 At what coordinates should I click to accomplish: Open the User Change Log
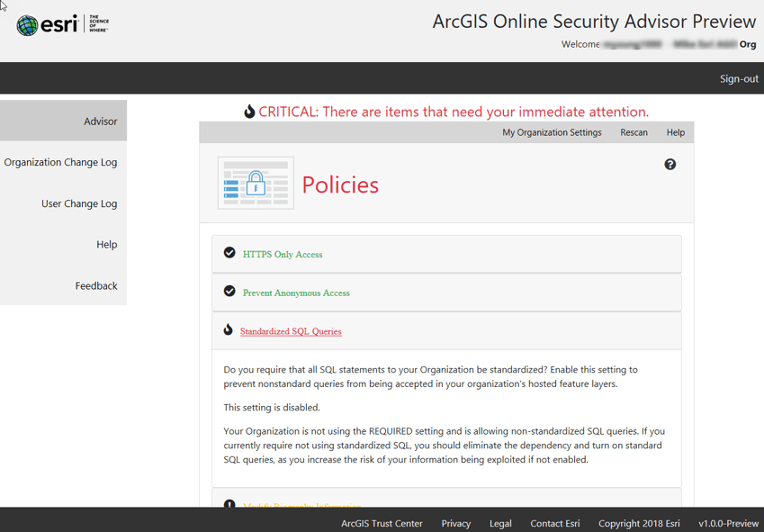63,203
